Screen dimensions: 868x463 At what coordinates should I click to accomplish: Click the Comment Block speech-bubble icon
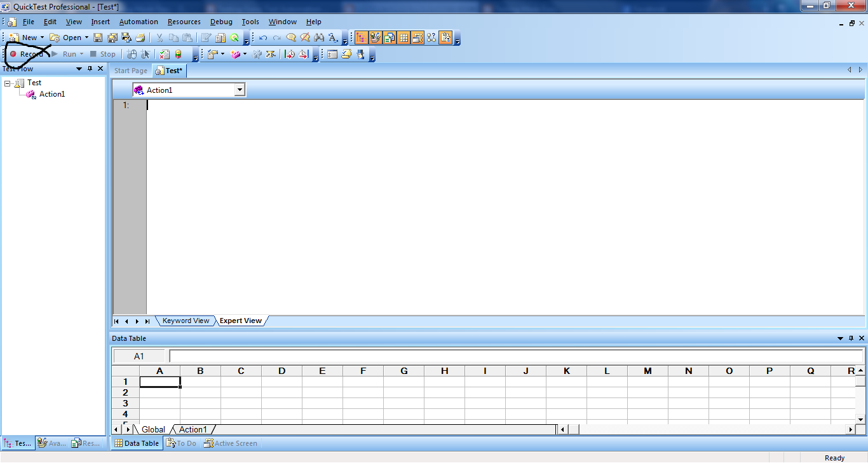coord(291,38)
